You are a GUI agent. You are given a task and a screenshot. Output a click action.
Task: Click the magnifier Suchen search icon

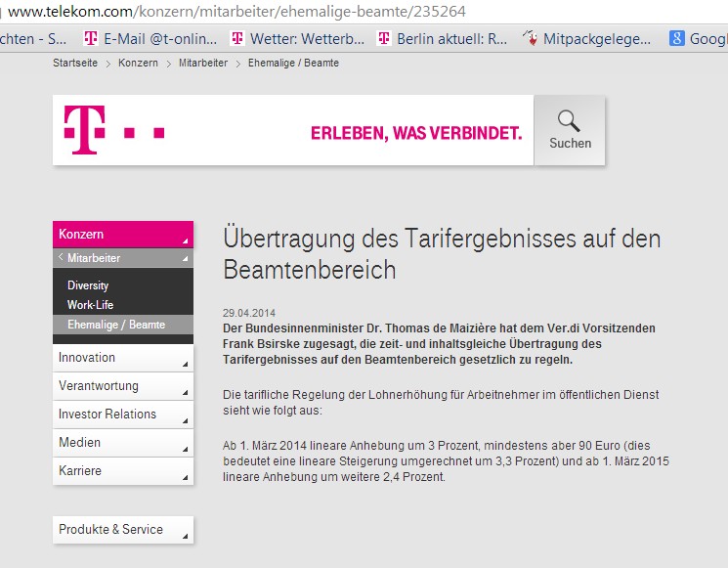coord(569,122)
